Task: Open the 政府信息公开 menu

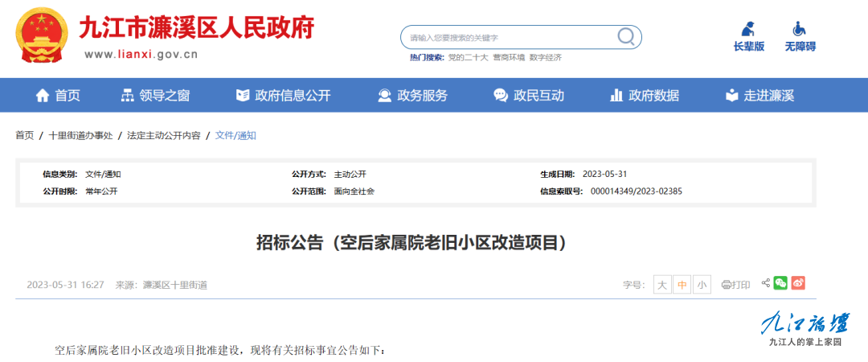Action: pyautogui.click(x=283, y=96)
